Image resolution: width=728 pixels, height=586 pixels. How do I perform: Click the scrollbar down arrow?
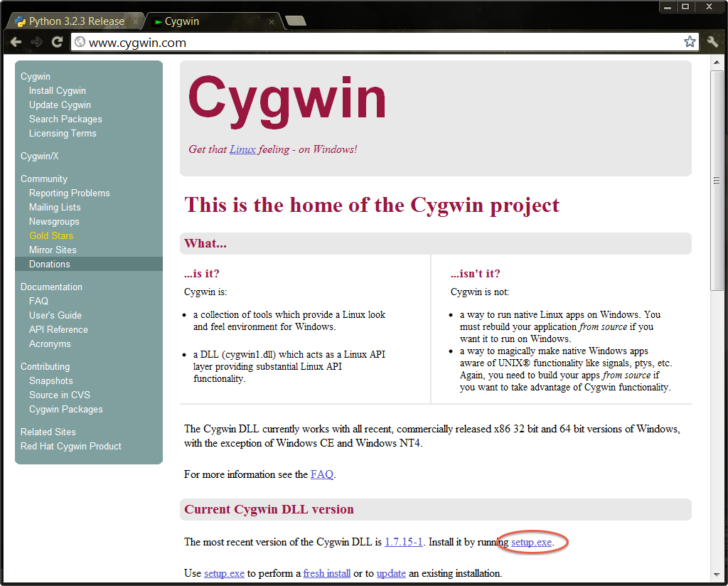point(717,575)
